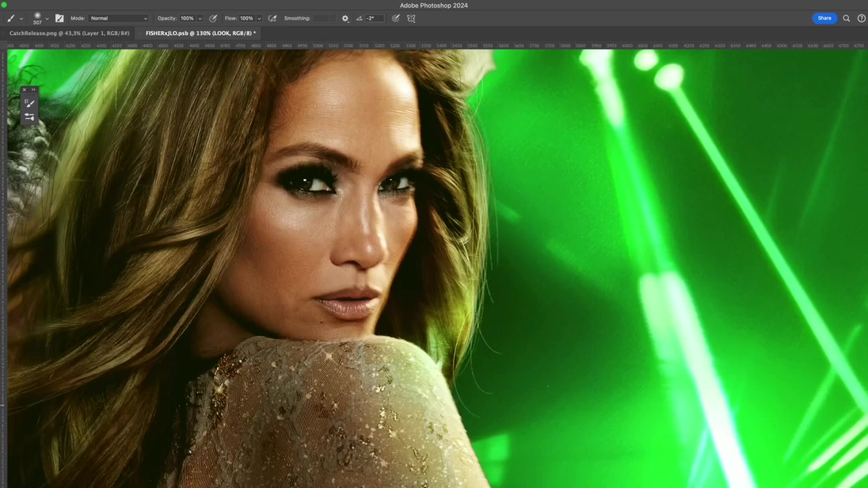Open the Opacity slider dropdown arrow
Viewport: 868px width, 488px height.
(x=199, y=19)
